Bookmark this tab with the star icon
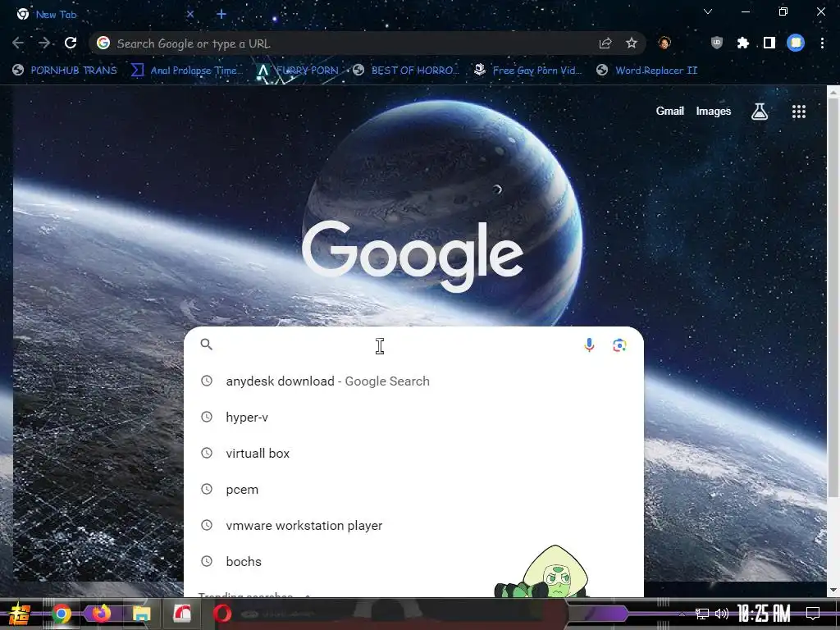Screen dimensions: 840x630 point(632,43)
